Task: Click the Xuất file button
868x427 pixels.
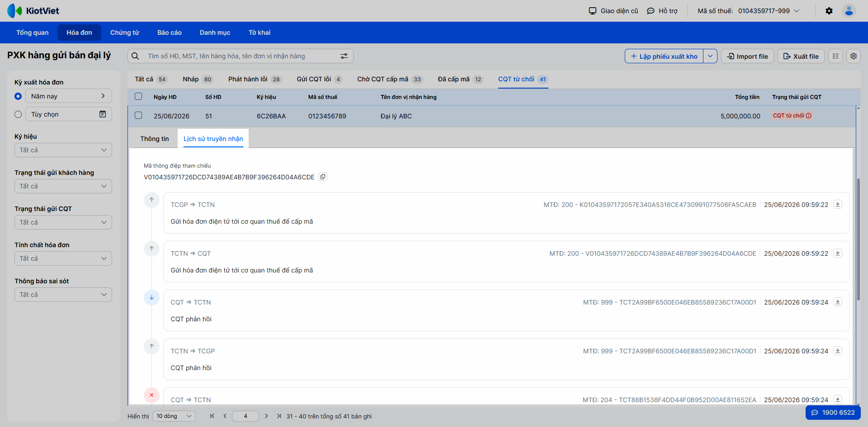Action: pyautogui.click(x=801, y=56)
